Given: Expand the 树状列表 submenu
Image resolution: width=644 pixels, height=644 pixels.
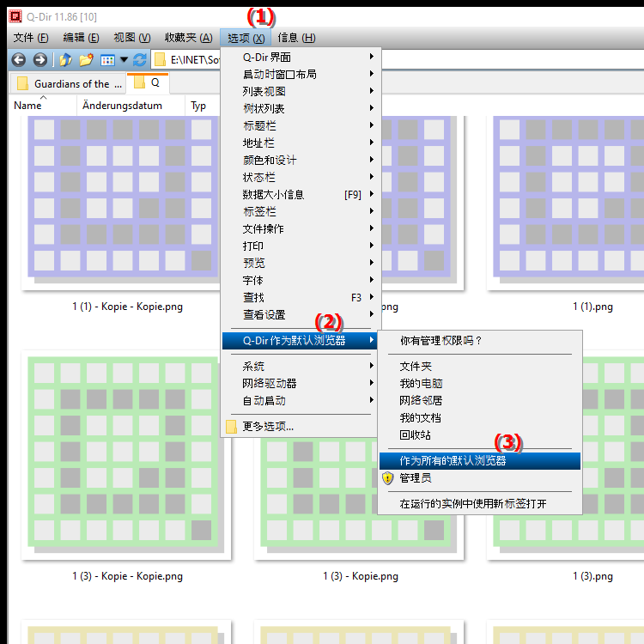Looking at the screenshot, I should [301, 108].
